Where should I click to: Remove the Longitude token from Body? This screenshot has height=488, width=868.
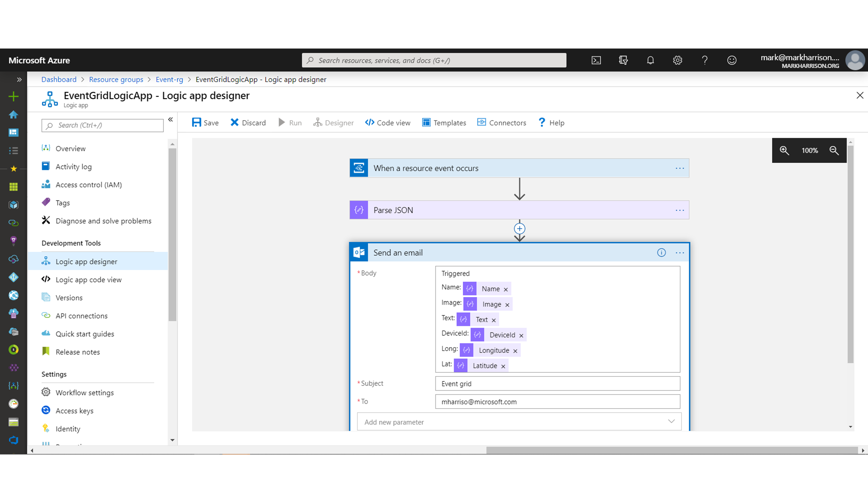click(x=515, y=351)
